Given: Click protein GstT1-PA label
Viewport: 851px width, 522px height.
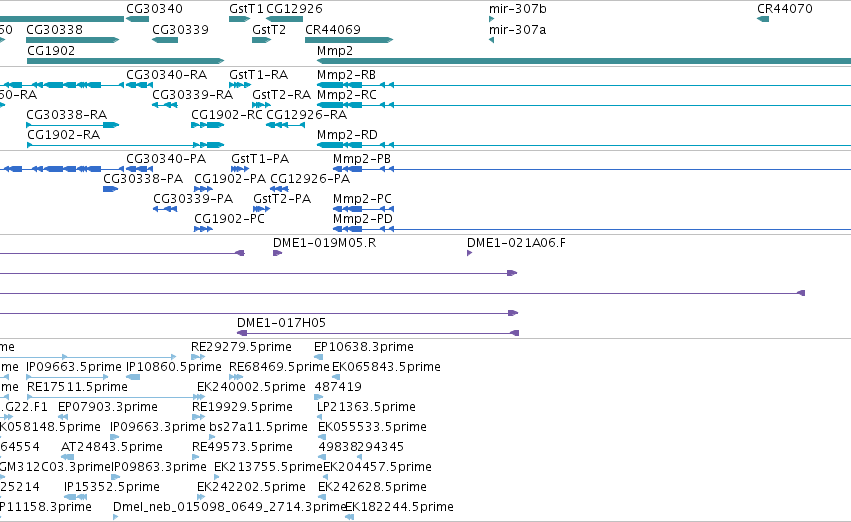Looking at the screenshot, I should point(260,158).
